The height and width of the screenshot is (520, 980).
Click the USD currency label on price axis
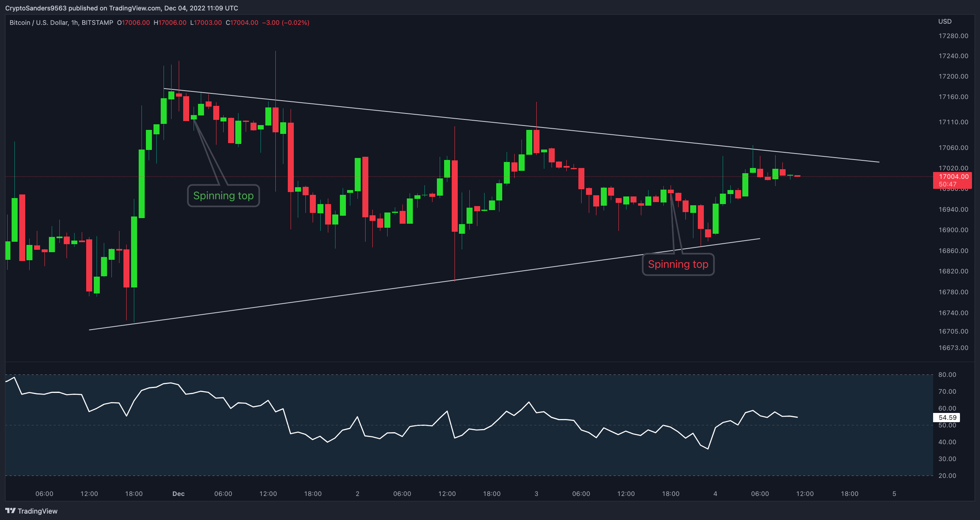[x=945, y=21]
